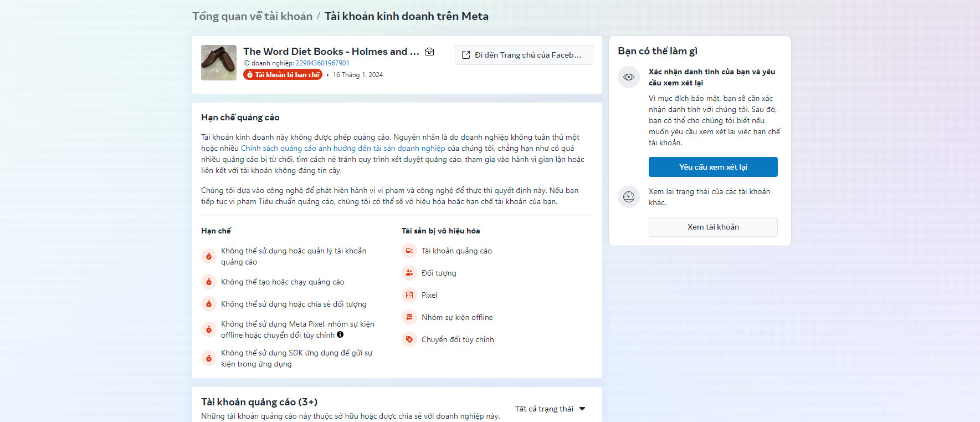Click the external link icon in Facebook button
Image resolution: width=980 pixels, height=422 pixels.
[466, 55]
